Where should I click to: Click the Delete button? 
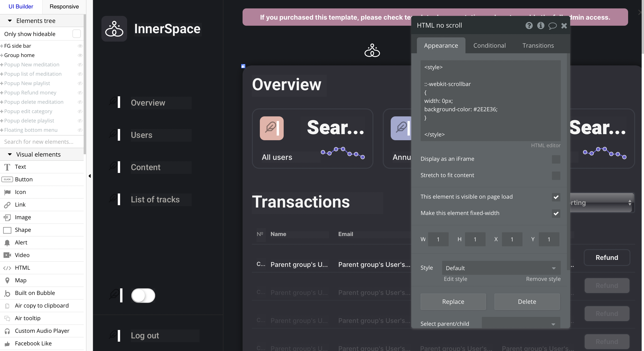coord(527,301)
